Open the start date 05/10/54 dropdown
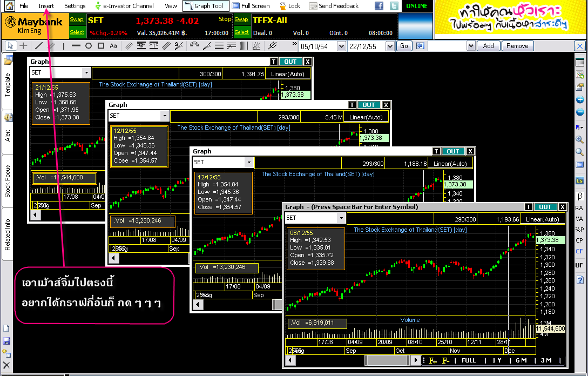The width and height of the screenshot is (588, 376). coord(341,46)
